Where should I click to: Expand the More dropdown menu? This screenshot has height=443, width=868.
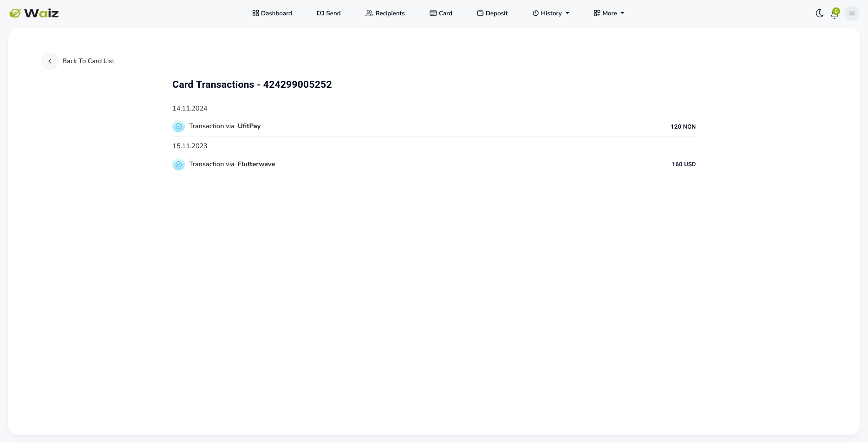pyautogui.click(x=609, y=13)
